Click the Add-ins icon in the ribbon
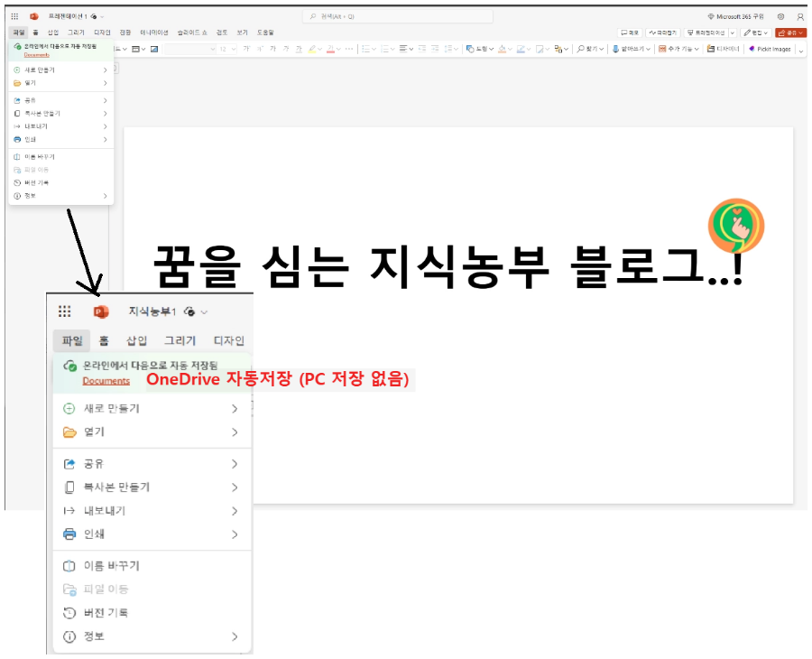 (661, 47)
